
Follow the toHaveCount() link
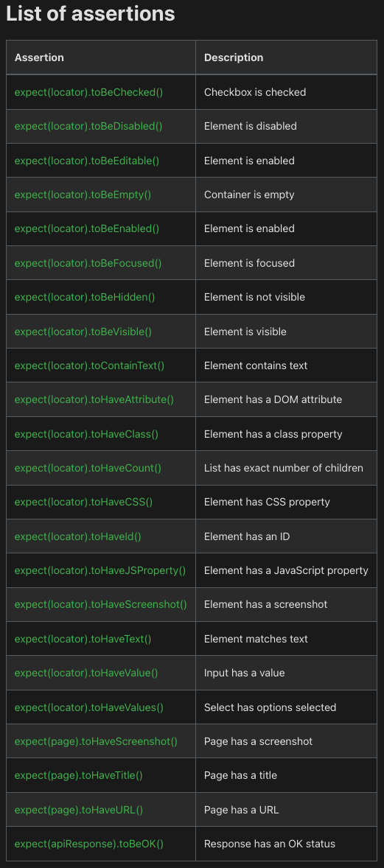tap(88, 469)
